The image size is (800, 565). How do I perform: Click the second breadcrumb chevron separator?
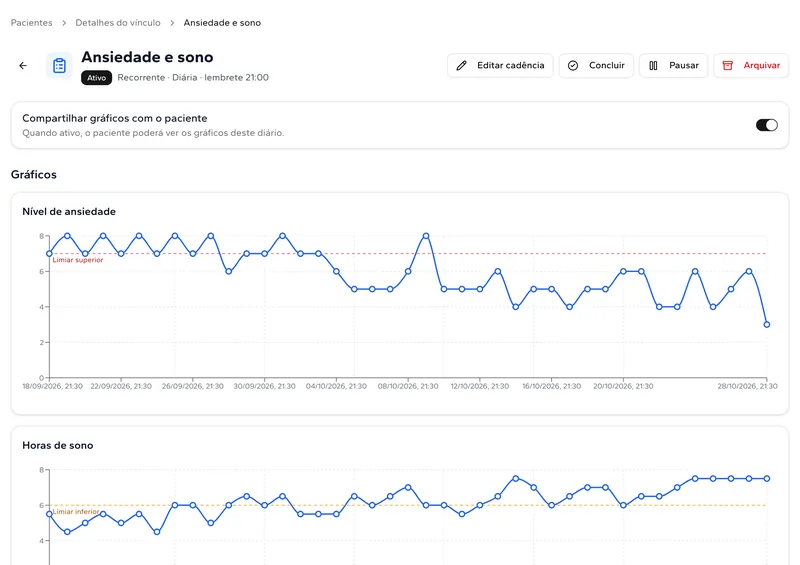[172, 23]
